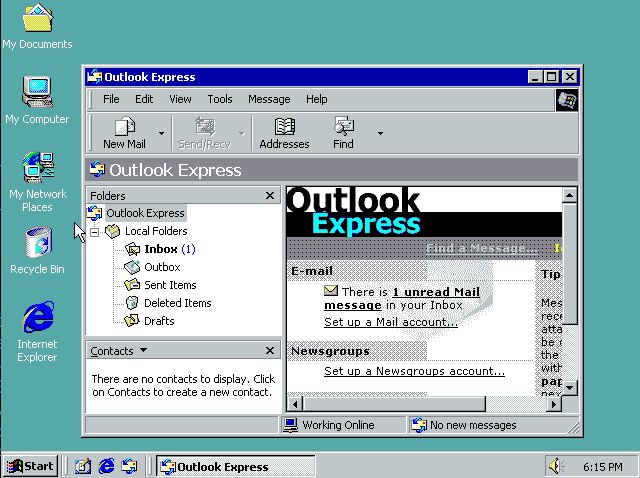The width and height of the screenshot is (640, 478).
Task: Launch Outlook Express from quick launch
Action: 129,466
